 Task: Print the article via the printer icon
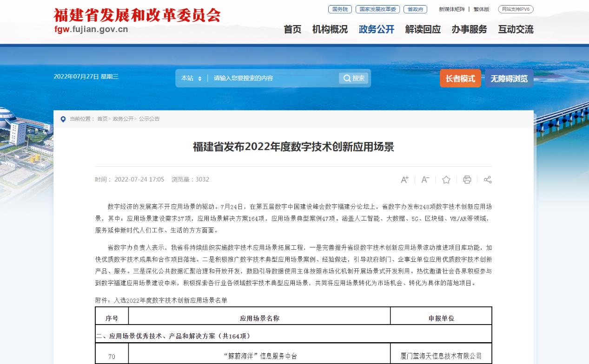[467, 179]
